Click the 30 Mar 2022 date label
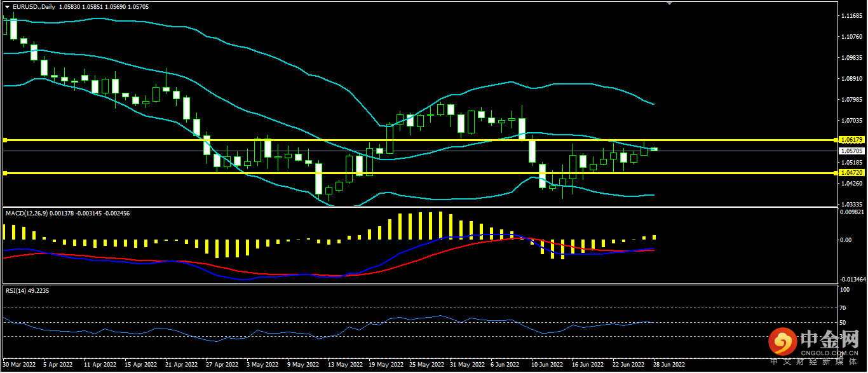This screenshot has height=373, width=868. tap(20, 365)
